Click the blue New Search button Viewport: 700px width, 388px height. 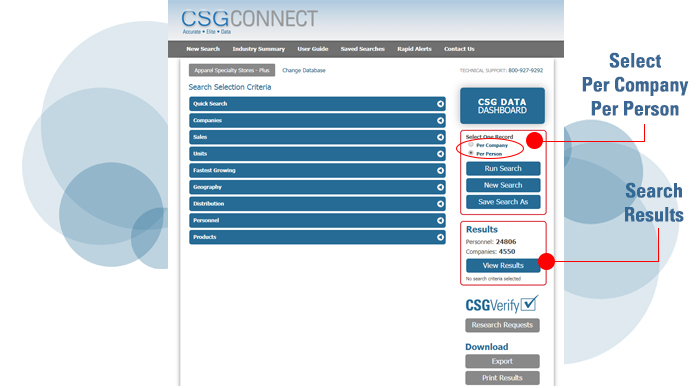pos(503,185)
